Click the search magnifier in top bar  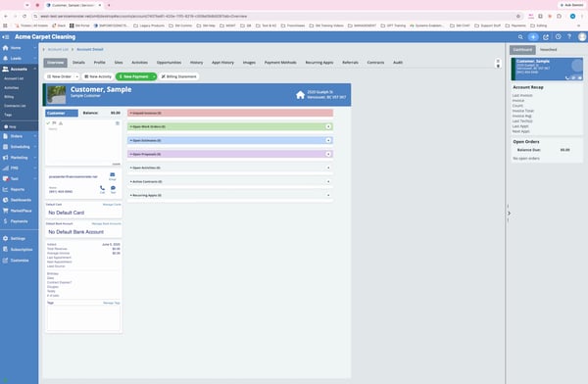click(x=520, y=37)
